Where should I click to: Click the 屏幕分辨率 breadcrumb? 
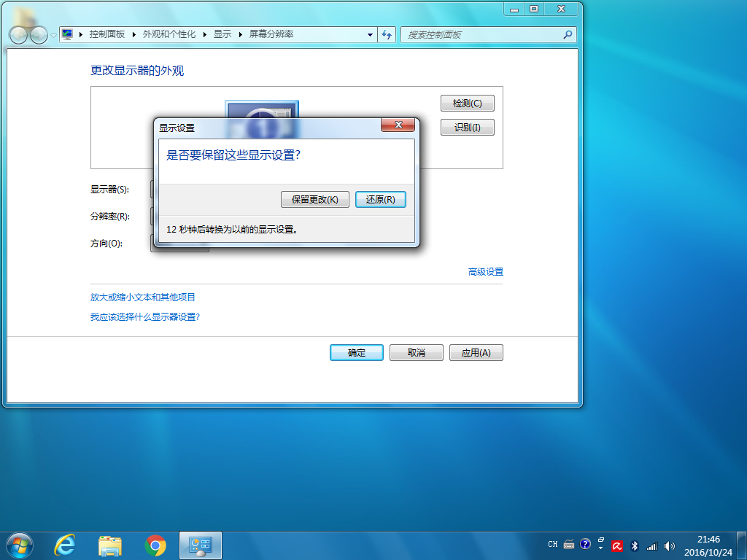tap(271, 34)
